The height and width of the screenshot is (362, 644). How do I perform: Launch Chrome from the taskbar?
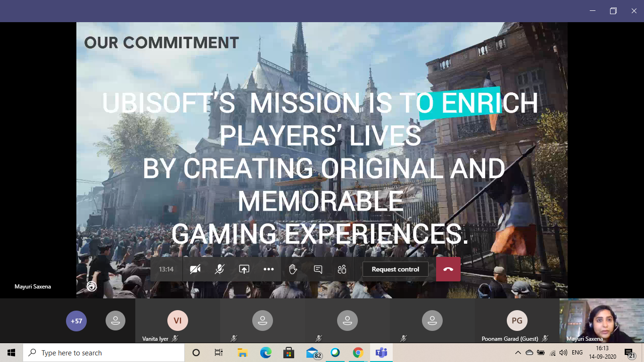tap(358, 352)
